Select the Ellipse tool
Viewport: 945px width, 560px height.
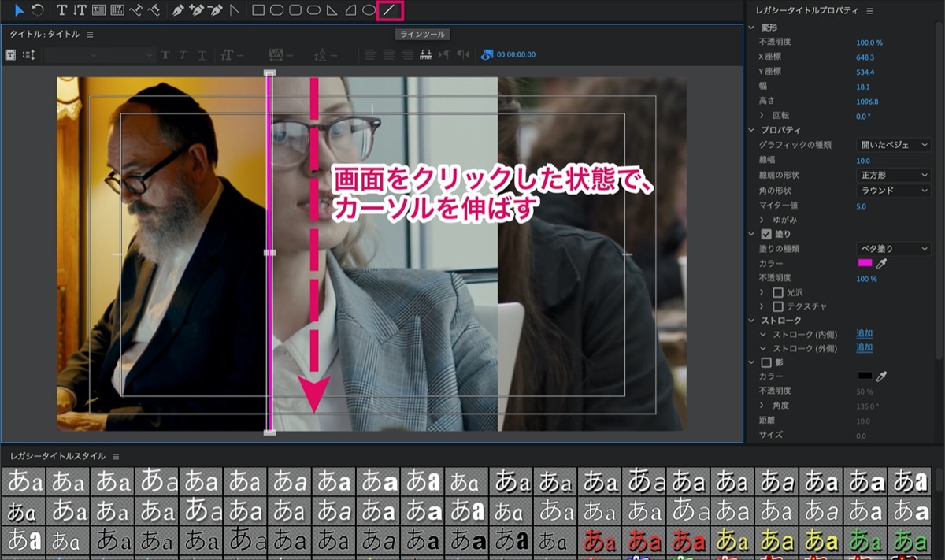[x=369, y=10]
